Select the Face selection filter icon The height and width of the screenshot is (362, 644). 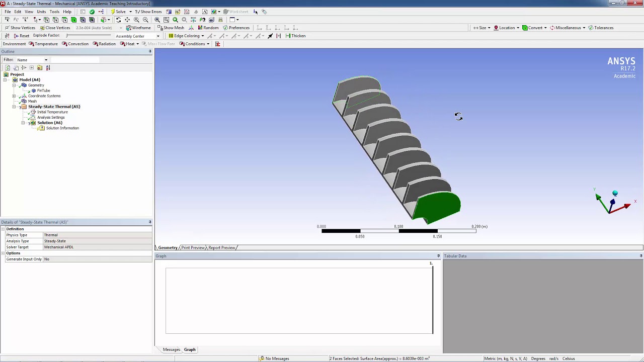(x=64, y=20)
